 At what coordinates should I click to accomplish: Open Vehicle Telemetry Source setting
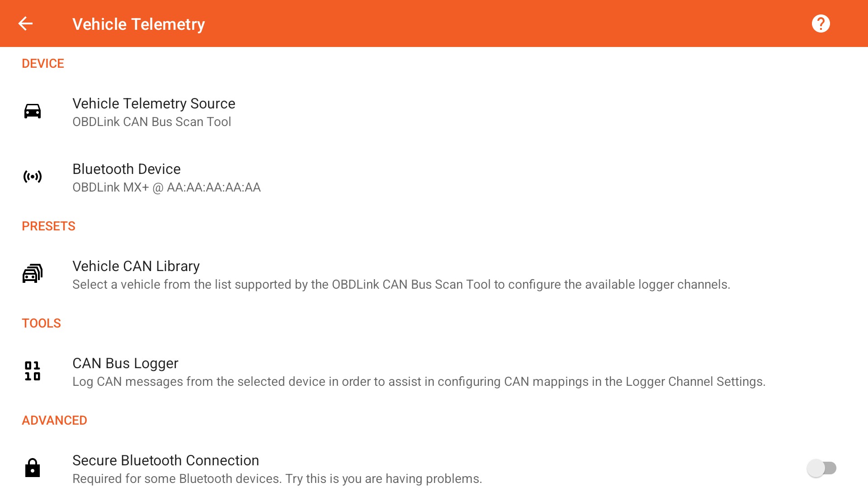tap(434, 112)
